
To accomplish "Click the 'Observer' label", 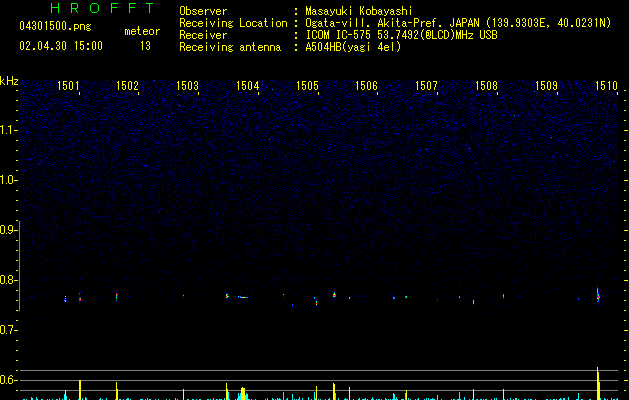I will point(203,11).
